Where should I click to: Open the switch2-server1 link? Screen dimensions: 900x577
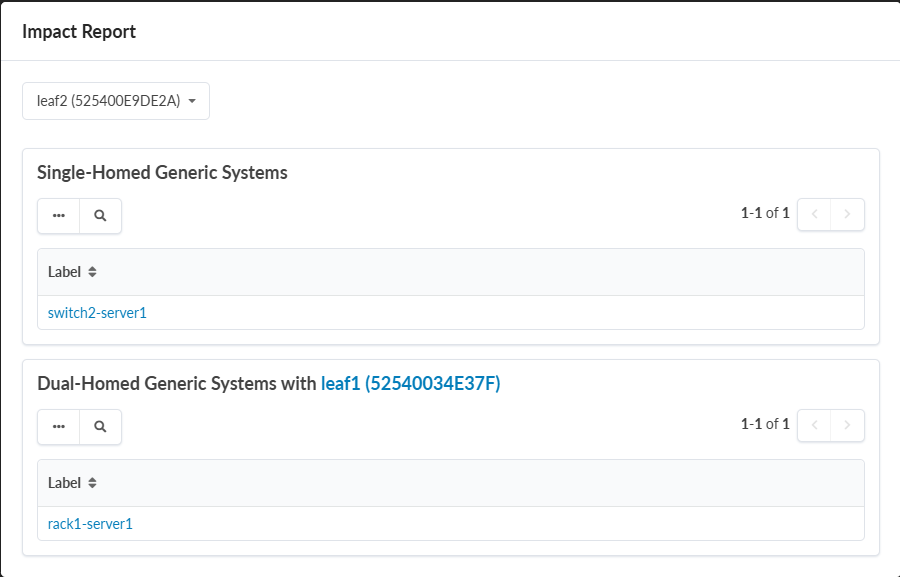97,313
